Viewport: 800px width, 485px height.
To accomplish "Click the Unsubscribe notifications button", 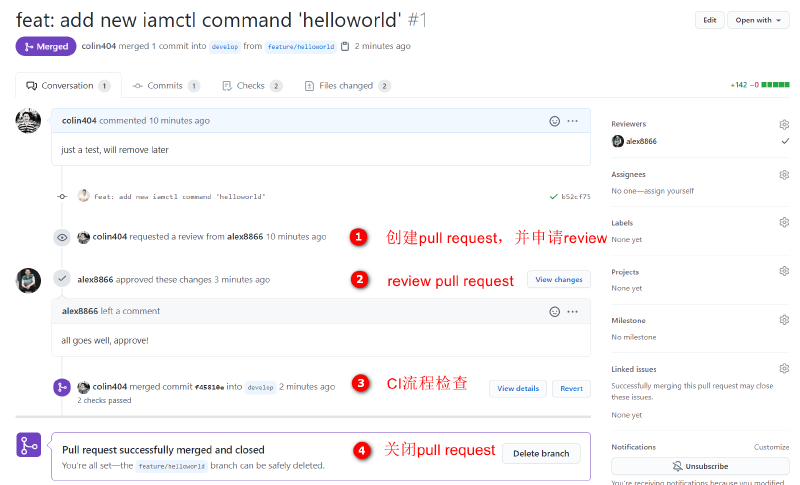I will pyautogui.click(x=700, y=466).
